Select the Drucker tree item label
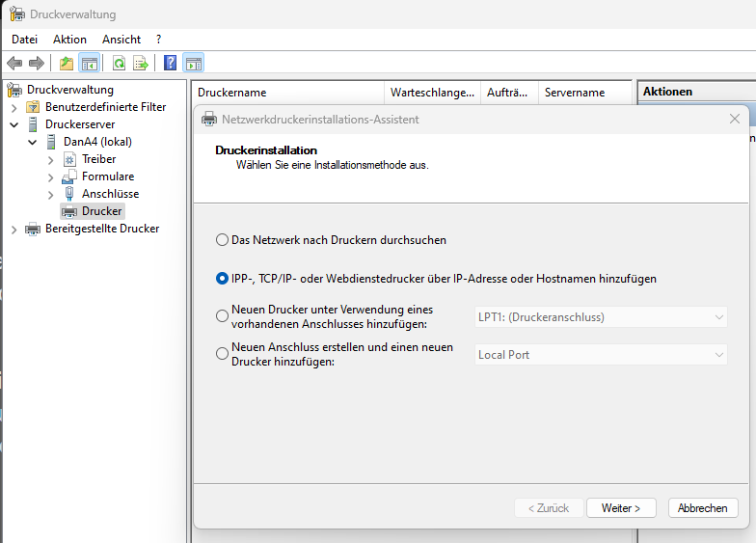The height and width of the screenshot is (543, 756). (x=102, y=211)
